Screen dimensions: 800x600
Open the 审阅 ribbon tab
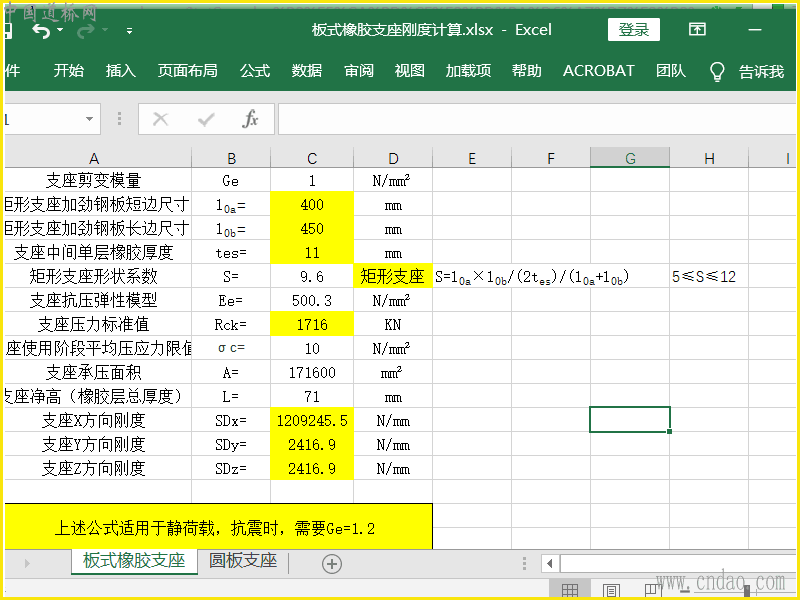pos(359,70)
